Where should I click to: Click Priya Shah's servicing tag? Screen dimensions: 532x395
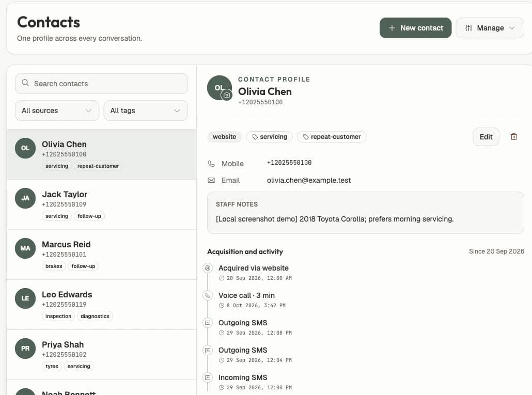tap(79, 367)
